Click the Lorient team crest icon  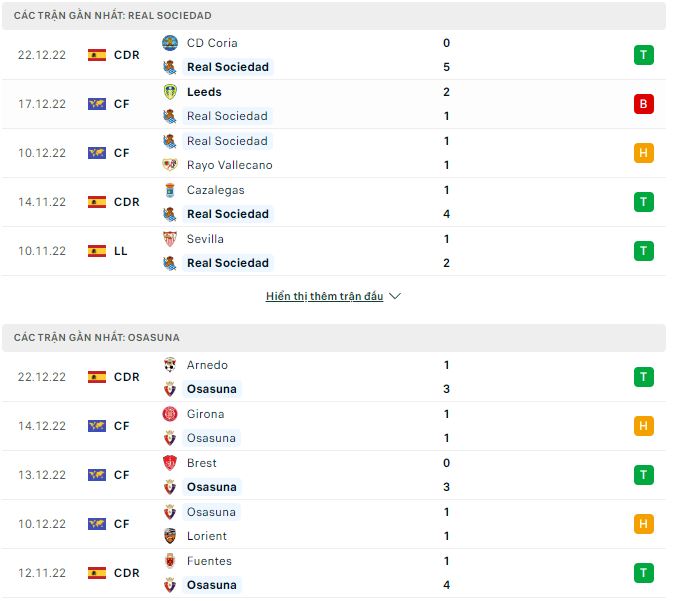coord(170,536)
